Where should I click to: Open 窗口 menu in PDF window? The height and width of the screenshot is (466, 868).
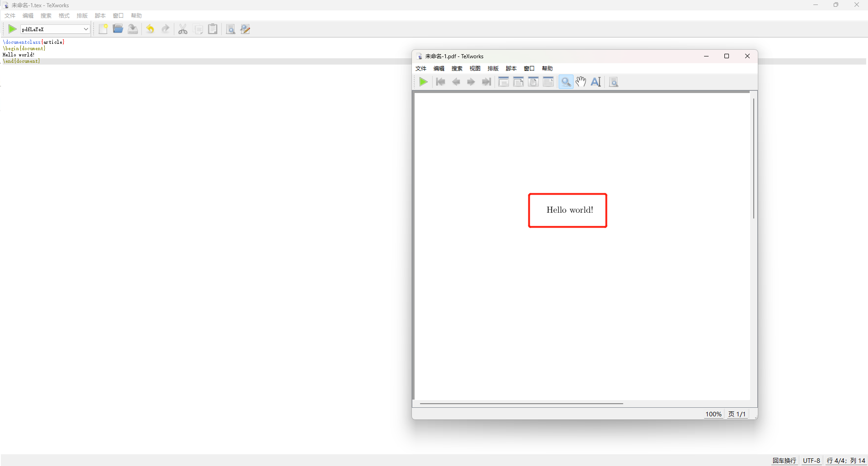[x=529, y=69]
